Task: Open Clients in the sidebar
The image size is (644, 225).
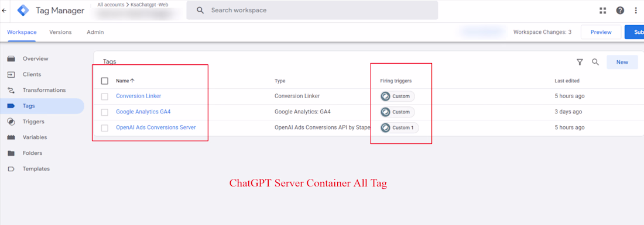Action: (x=32, y=75)
